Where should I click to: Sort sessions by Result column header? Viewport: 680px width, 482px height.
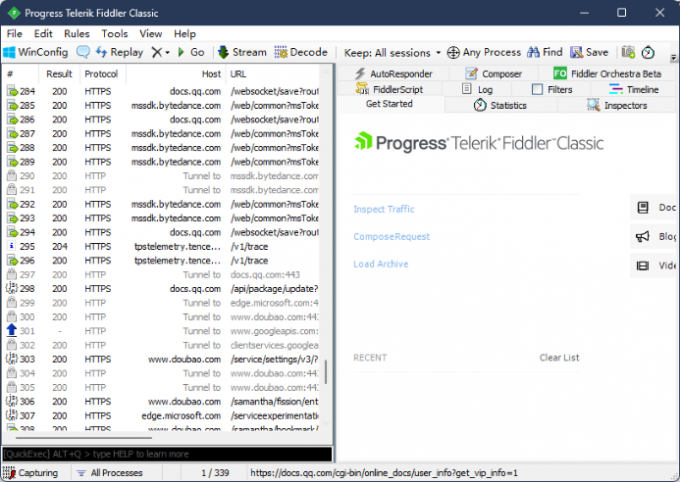(x=59, y=74)
